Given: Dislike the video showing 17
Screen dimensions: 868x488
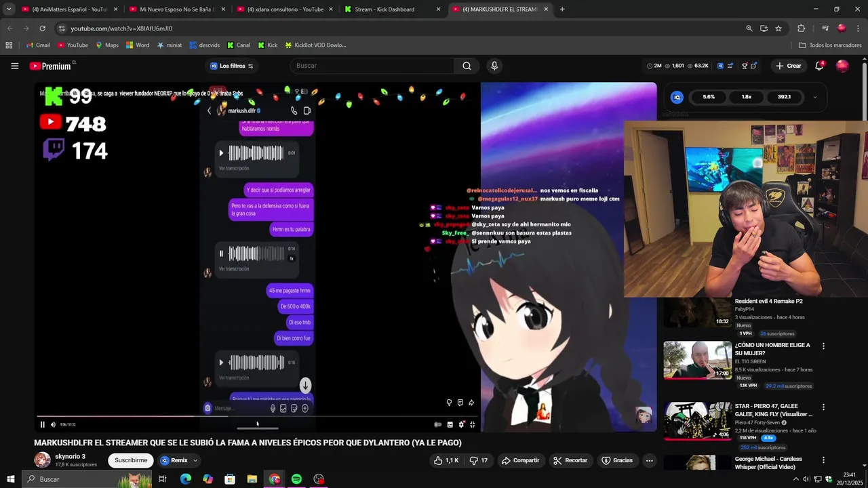Looking at the screenshot, I should click(x=479, y=460).
